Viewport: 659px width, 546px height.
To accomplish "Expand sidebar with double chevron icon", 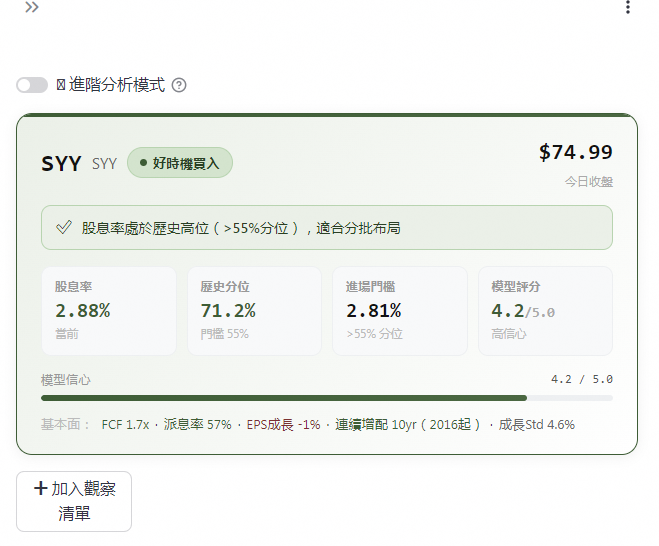I will 32,7.
